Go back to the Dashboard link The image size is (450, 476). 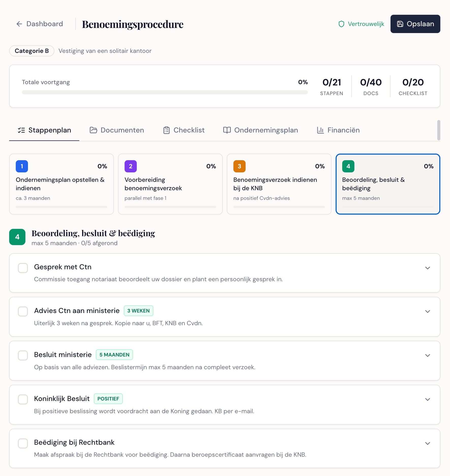tap(44, 24)
